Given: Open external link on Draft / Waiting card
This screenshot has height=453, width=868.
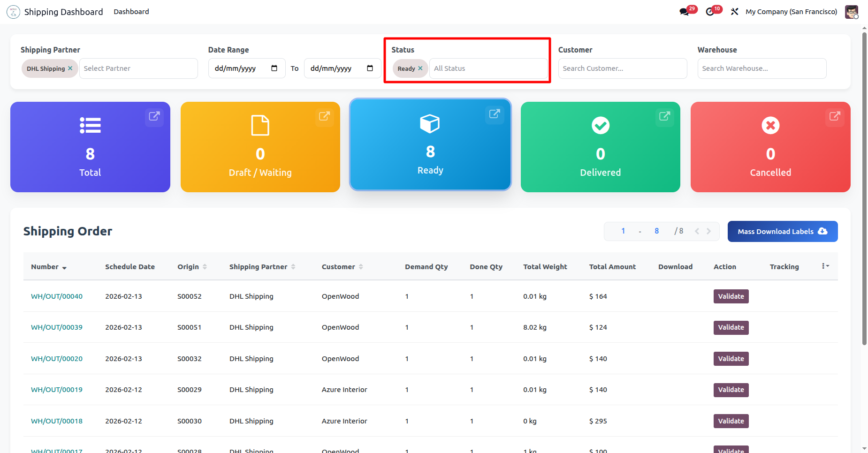Looking at the screenshot, I should [x=324, y=116].
